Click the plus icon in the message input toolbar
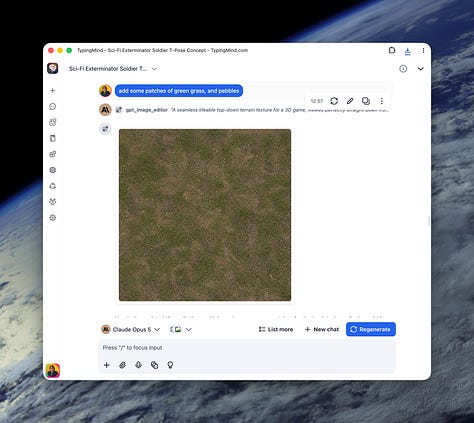Viewport: 474px width, 423px height. [x=107, y=365]
